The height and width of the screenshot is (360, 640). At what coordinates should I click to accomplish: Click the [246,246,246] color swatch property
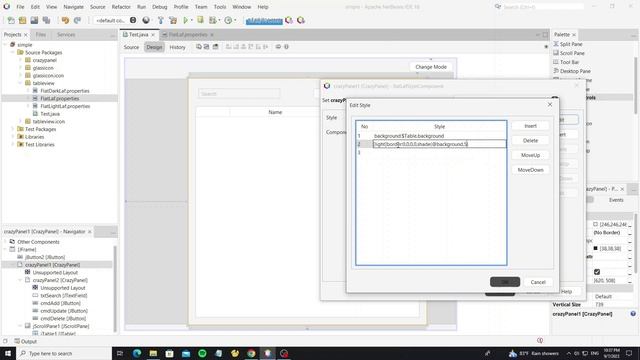596,224
